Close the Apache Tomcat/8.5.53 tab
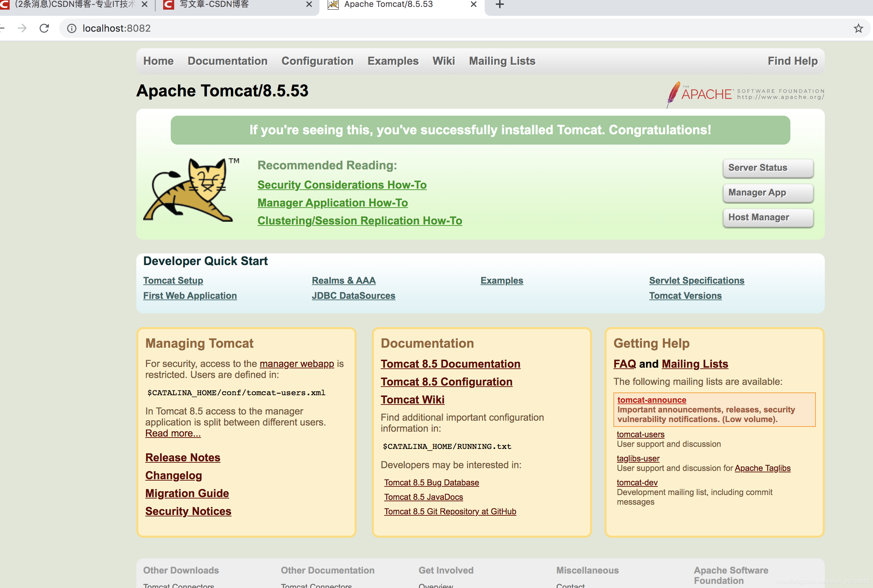The height and width of the screenshot is (588, 873). [473, 4]
